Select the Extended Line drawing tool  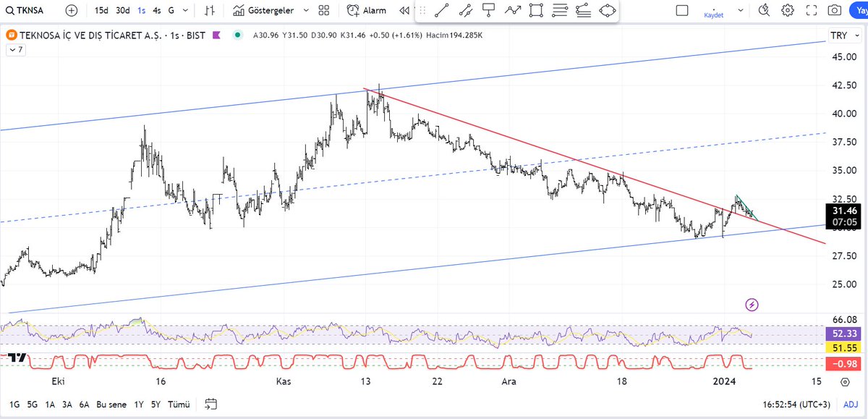point(465,10)
